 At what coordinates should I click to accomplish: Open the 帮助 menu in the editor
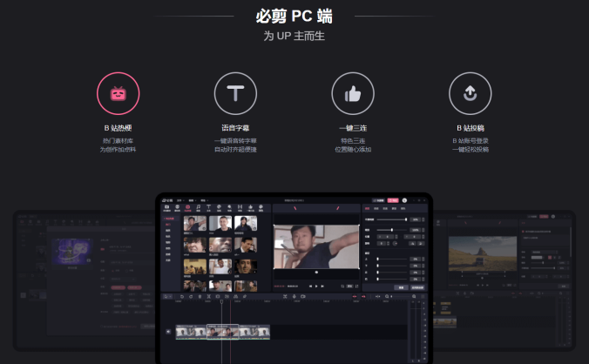(x=204, y=200)
